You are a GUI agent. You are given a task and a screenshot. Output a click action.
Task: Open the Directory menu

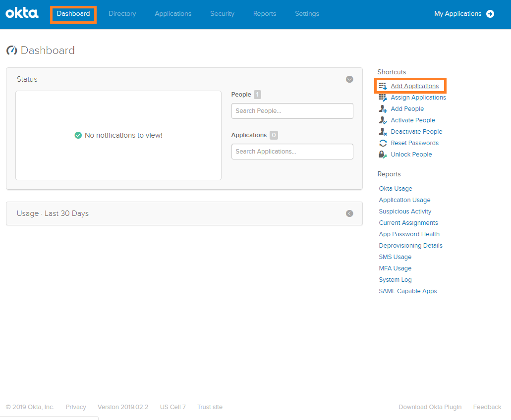(x=122, y=14)
